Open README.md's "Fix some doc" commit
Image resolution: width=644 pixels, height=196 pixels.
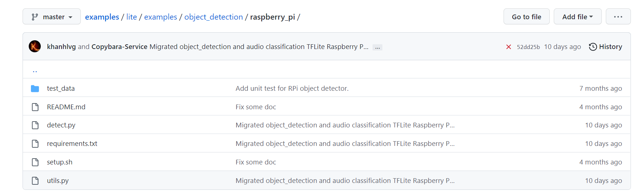click(x=255, y=107)
